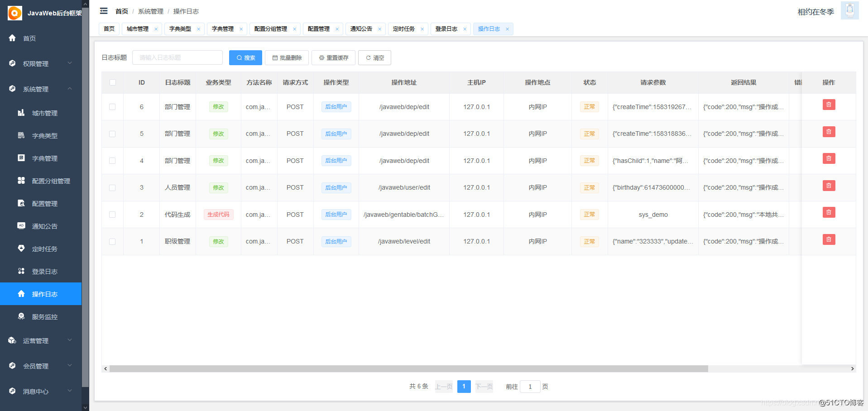
Task: Click the 服务监控 sidebar icon
Action: point(21,316)
